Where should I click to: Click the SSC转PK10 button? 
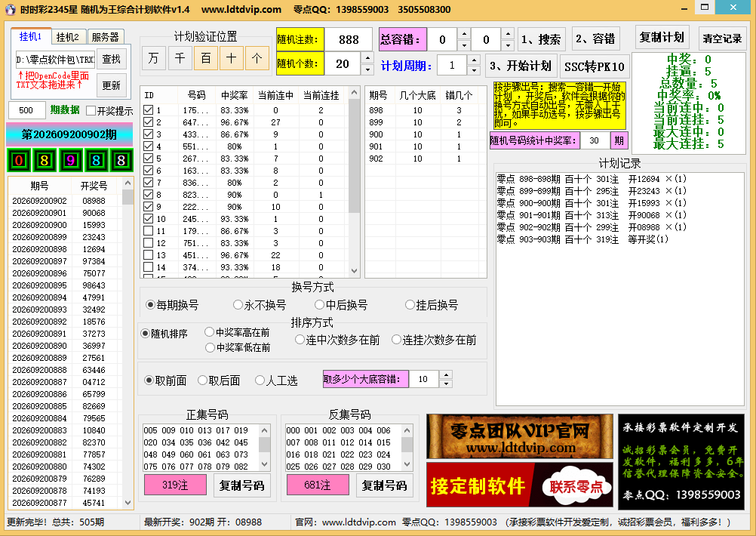[595, 66]
